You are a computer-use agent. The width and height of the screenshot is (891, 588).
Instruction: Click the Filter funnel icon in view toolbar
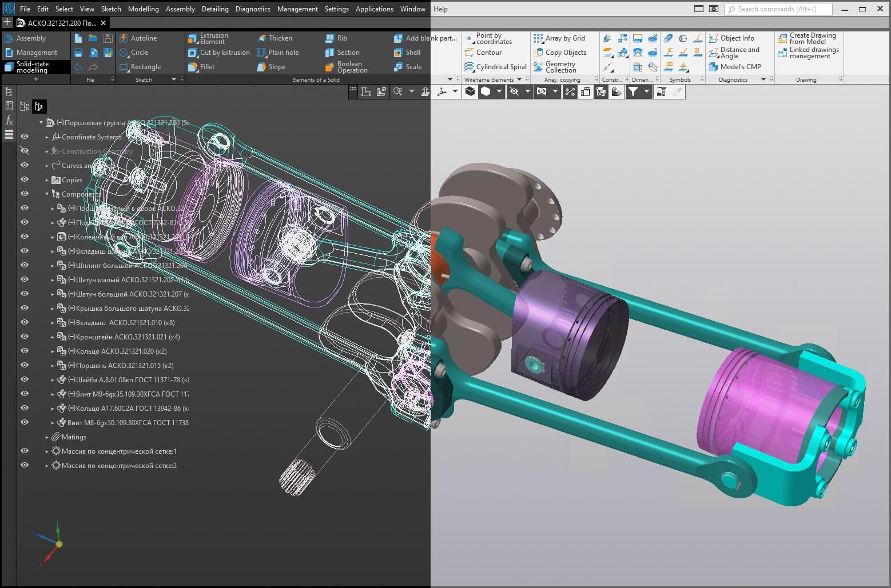click(x=633, y=91)
